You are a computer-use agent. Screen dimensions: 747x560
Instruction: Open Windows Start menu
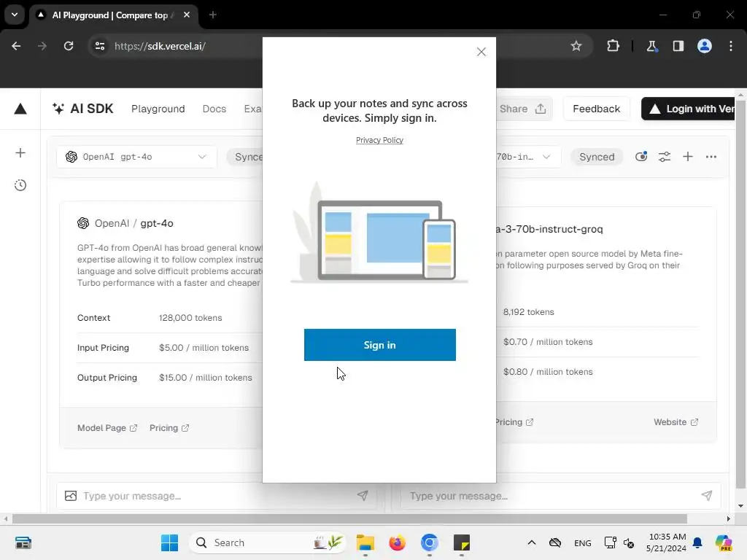point(169,542)
